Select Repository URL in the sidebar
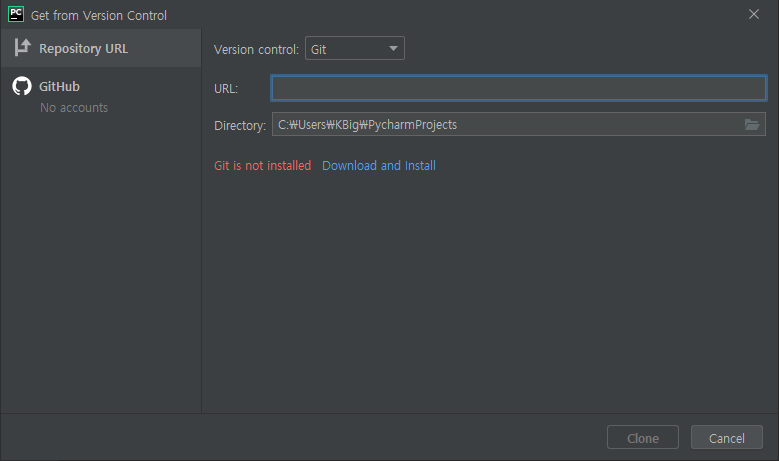This screenshot has width=779, height=461. (x=101, y=48)
